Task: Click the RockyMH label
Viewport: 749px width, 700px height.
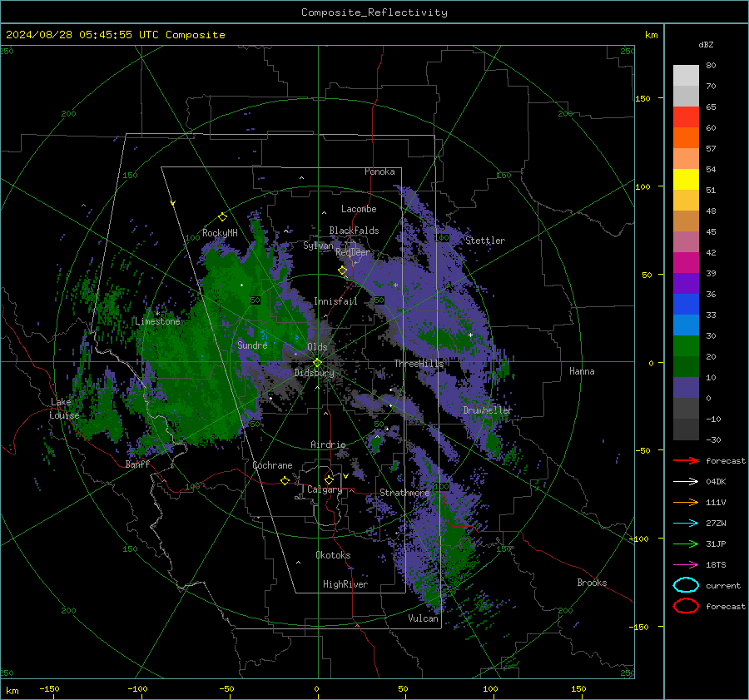Action: pyautogui.click(x=220, y=233)
